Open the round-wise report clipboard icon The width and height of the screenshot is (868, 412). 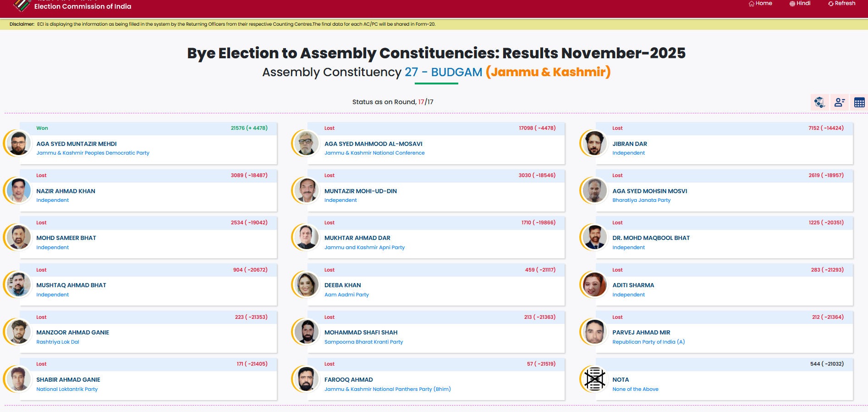click(x=820, y=102)
